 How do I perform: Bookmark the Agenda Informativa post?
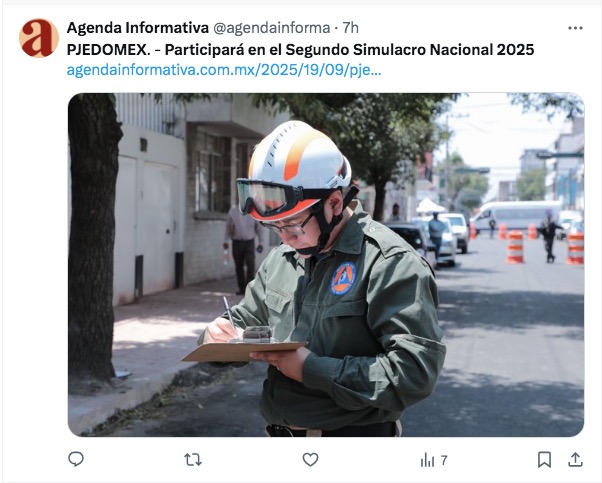[544, 459]
